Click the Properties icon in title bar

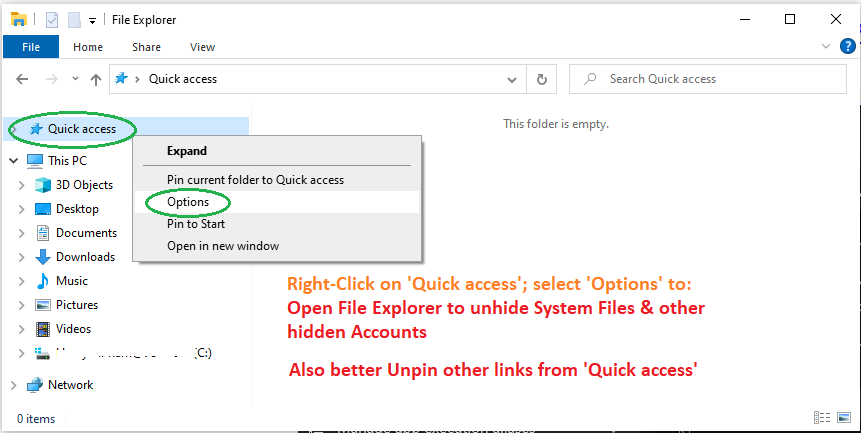point(52,20)
